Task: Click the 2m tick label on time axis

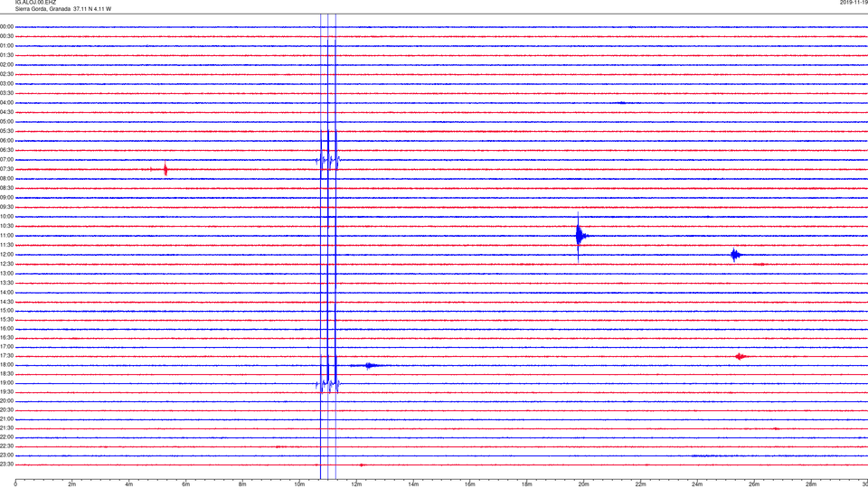Action: (x=72, y=484)
